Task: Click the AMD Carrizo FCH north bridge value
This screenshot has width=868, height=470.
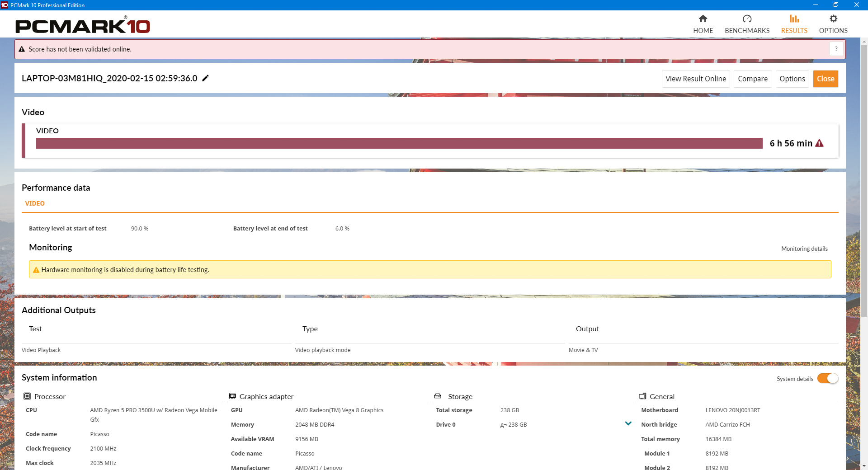Action: pos(727,425)
